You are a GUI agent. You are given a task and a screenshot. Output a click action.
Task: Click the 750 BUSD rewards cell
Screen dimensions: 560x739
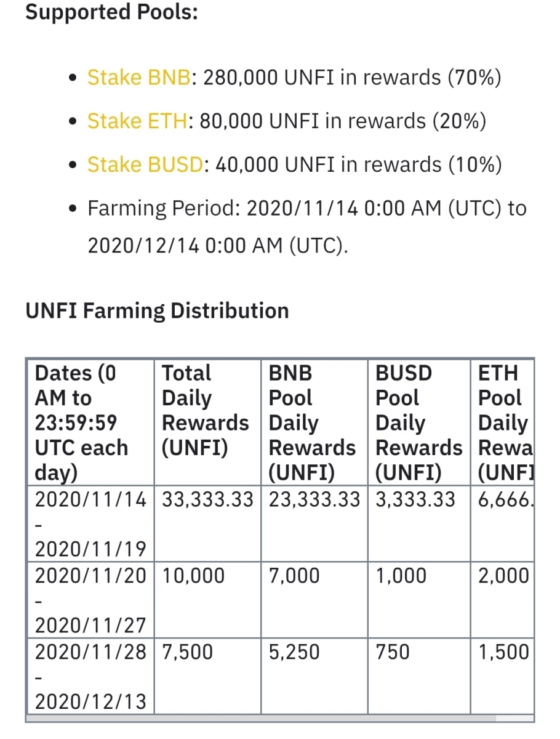419,676
